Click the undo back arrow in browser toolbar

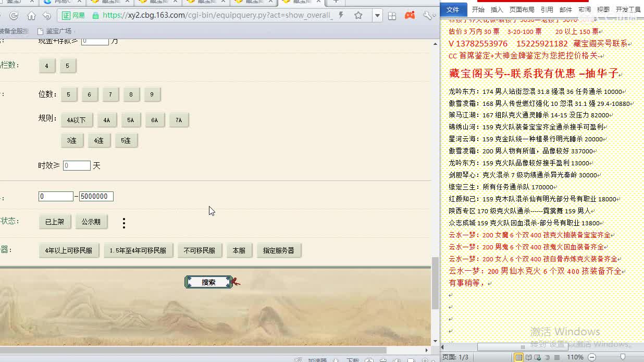point(47,16)
